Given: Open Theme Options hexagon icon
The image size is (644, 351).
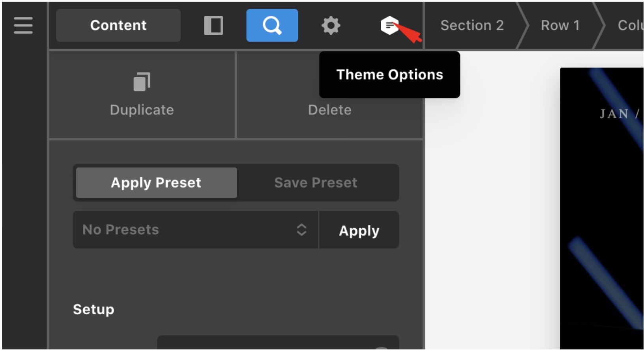Looking at the screenshot, I should 389,25.
